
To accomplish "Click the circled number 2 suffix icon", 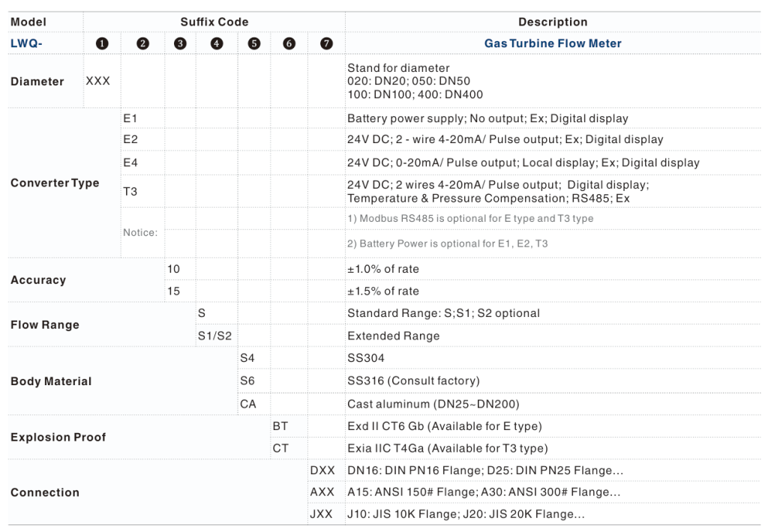I will [142, 43].
